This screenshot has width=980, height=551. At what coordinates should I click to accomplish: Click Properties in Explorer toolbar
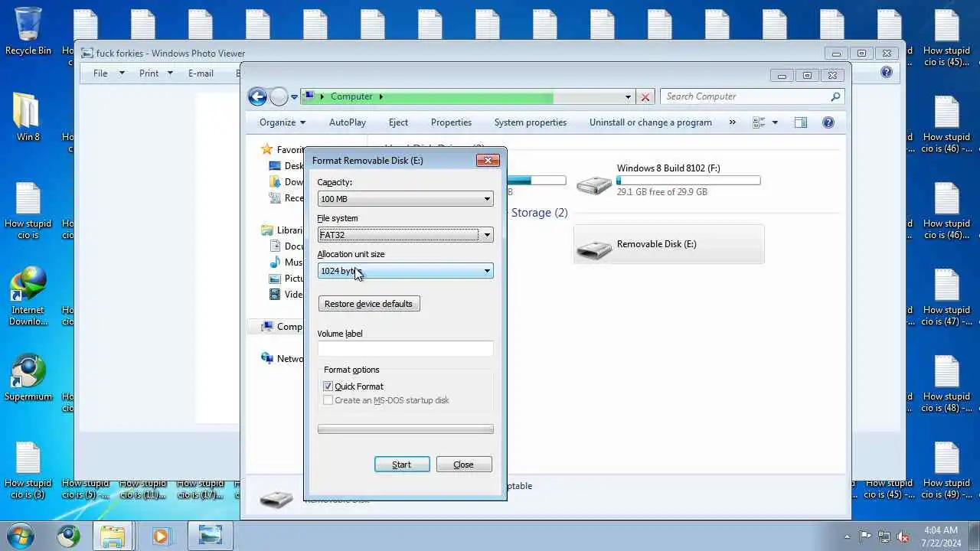click(x=451, y=122)
